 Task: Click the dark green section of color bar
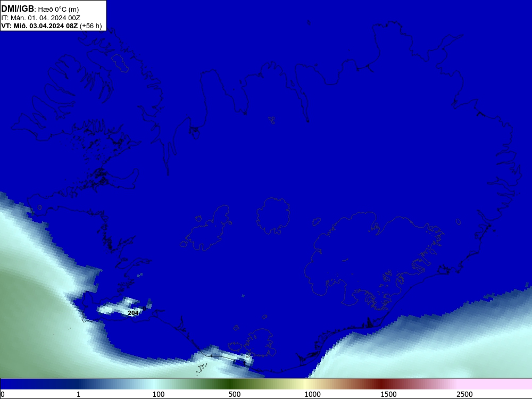231,384
